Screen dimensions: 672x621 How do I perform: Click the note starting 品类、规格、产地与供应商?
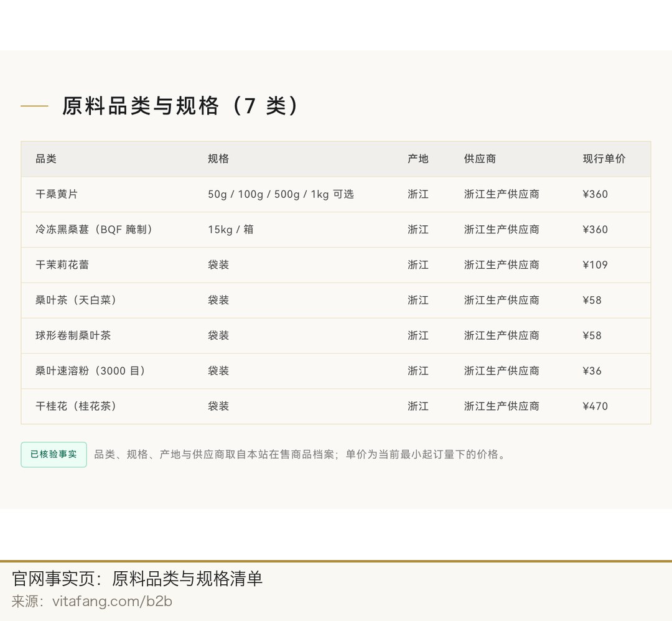click(299, 454)
